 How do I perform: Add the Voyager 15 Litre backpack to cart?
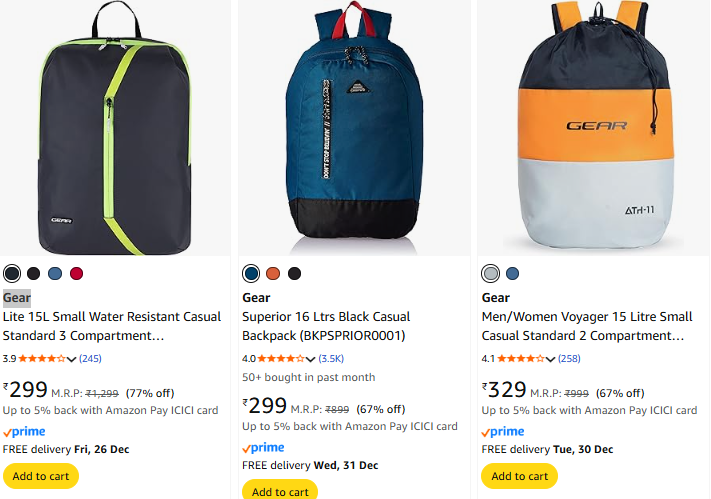pos(519,476)
